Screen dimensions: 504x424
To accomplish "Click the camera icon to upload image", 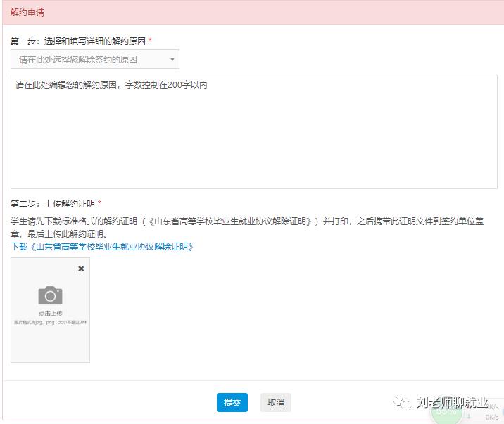I will pos(50,295).
